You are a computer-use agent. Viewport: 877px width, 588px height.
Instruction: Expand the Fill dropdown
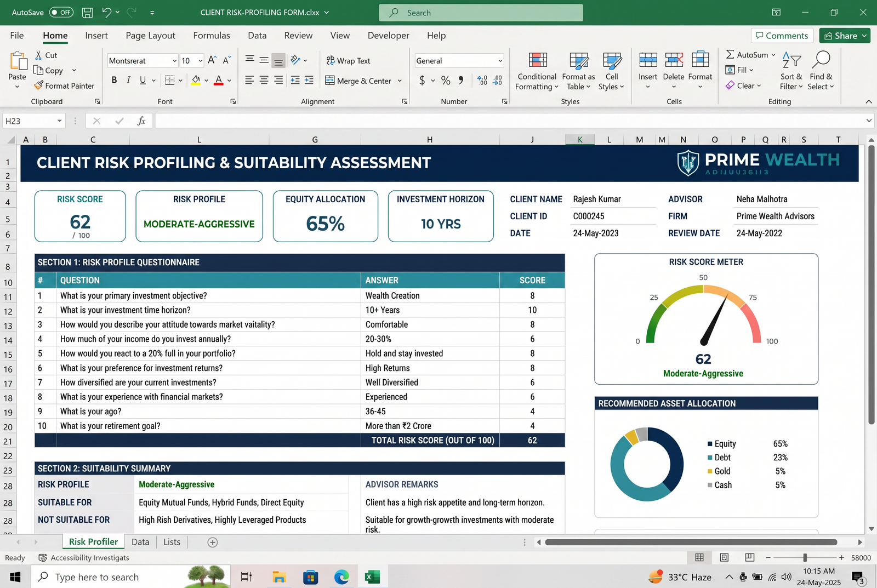pyautogui.click(x=751, y=70)
